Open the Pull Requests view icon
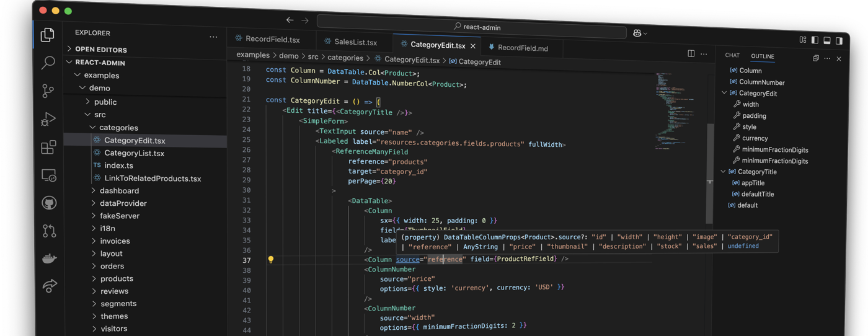The width and height of the screenshot is (868, 336). point(50,231)
